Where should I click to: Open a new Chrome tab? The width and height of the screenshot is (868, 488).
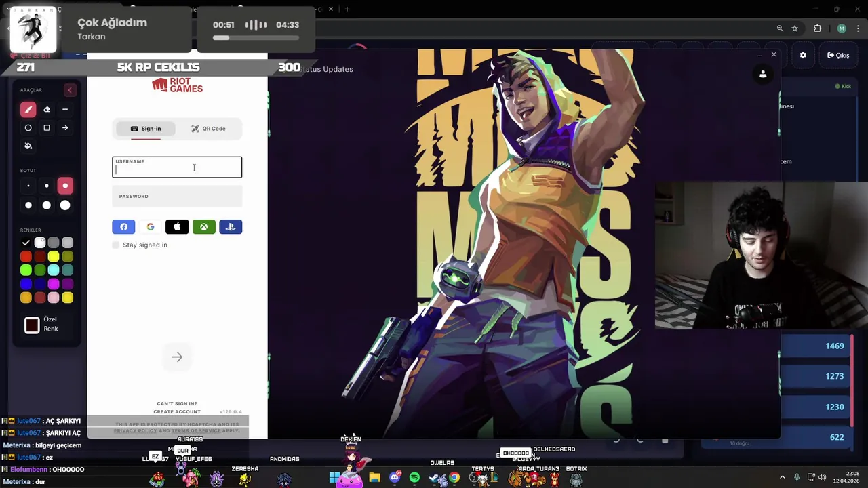(347, 9)
